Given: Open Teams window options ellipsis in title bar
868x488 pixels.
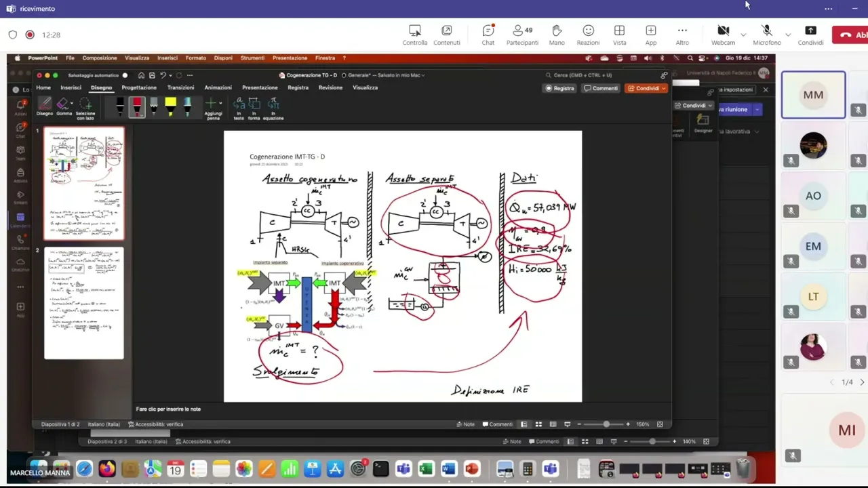Looking at the screenshot, I should [x=828, y=9].
